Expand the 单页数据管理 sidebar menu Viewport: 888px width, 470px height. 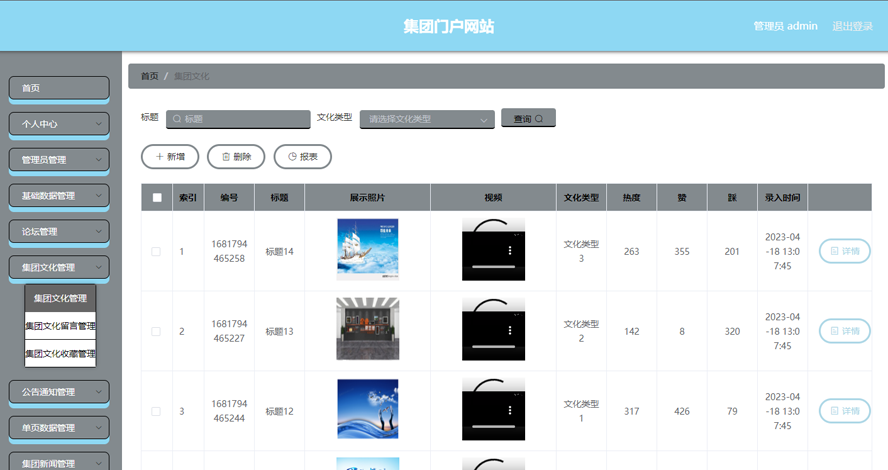(59, 428)
